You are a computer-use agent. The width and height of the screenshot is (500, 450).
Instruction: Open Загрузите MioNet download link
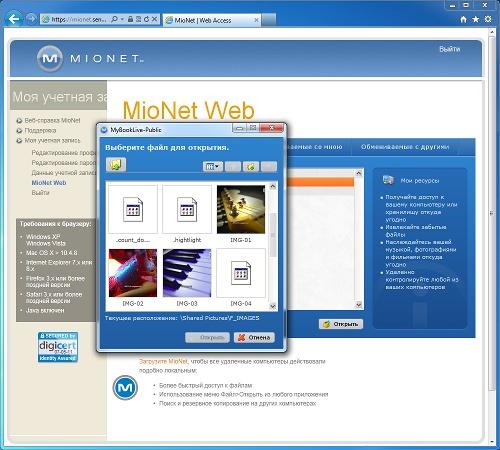(x=163, y=361)
